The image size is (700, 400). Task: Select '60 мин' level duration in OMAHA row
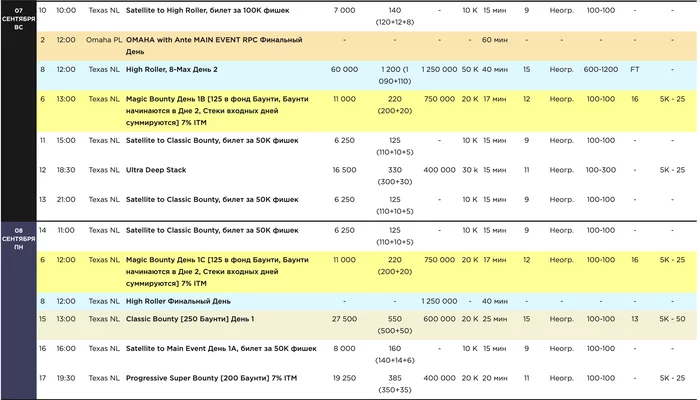coord(495,40)
